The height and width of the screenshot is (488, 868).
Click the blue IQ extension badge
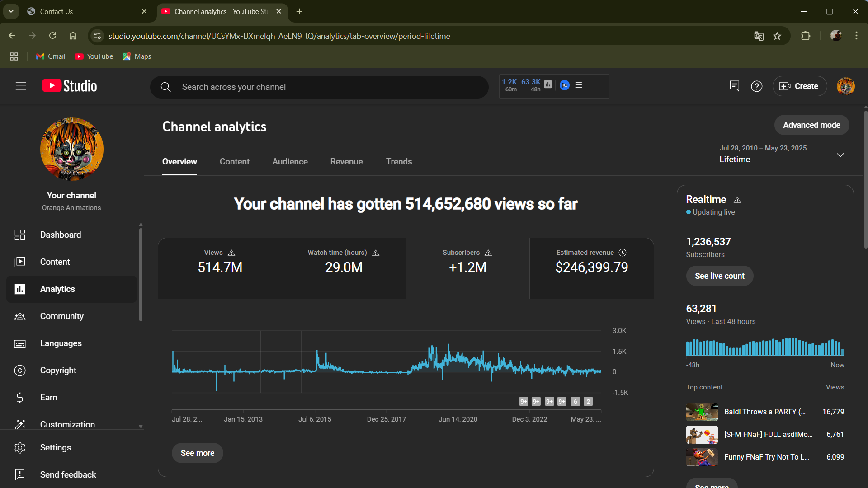(565, 85)
